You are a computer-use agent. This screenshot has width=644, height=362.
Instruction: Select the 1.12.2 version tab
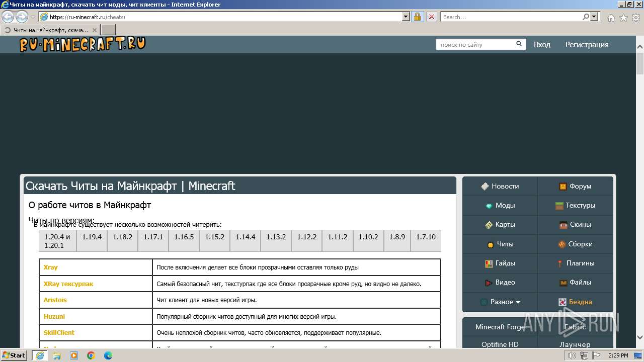pyautogui.click(x=307, y=241)
